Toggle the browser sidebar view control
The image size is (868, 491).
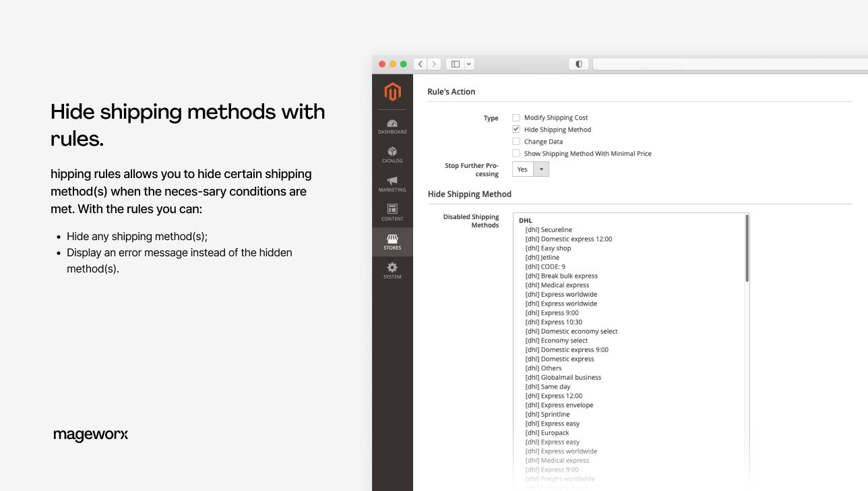coord(455,63)
